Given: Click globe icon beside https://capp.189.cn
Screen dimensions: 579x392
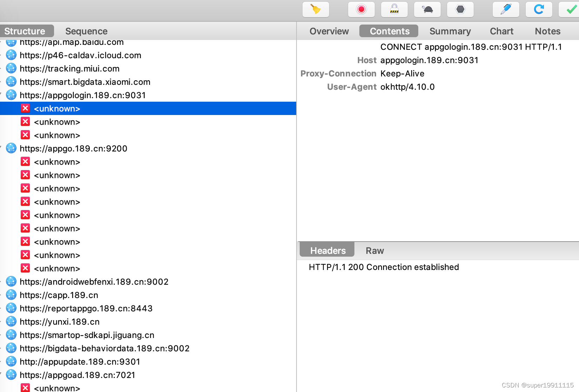Looking at the screenshot, I should click(11, 295).
